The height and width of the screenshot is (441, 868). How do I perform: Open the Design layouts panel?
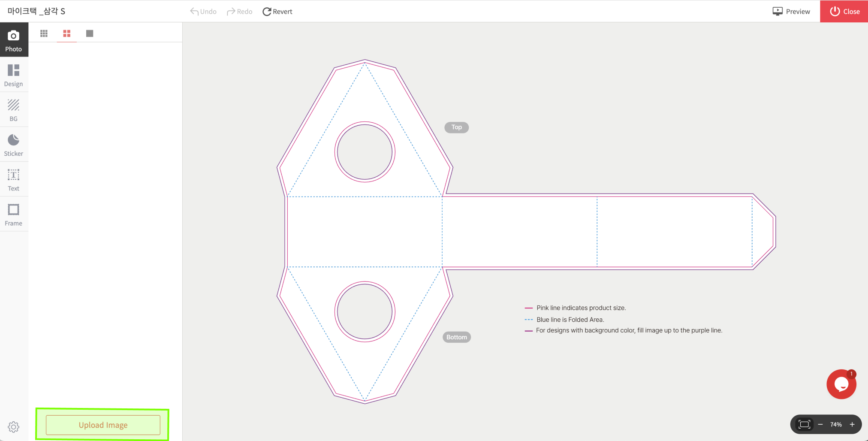pos(14,75)
